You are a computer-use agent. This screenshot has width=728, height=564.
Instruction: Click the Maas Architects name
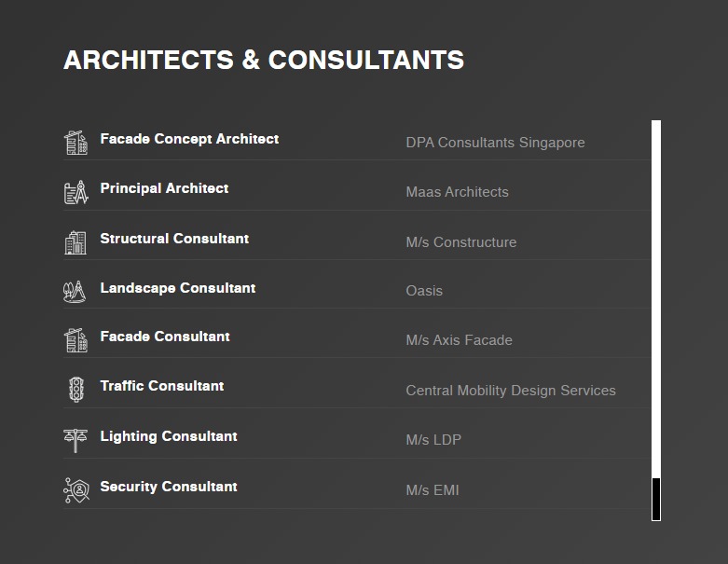click(458, 192)
